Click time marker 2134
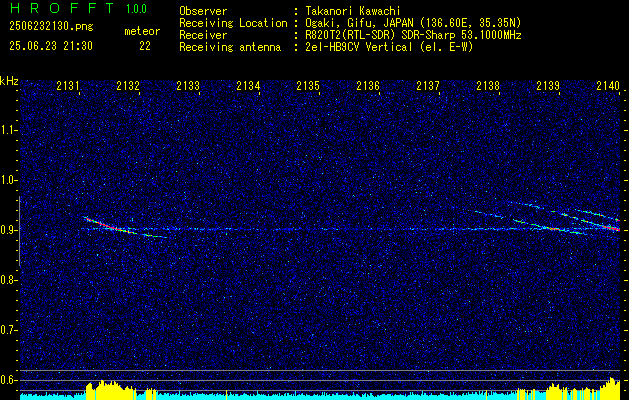629x400 pixels. click(x=248, y=86)
